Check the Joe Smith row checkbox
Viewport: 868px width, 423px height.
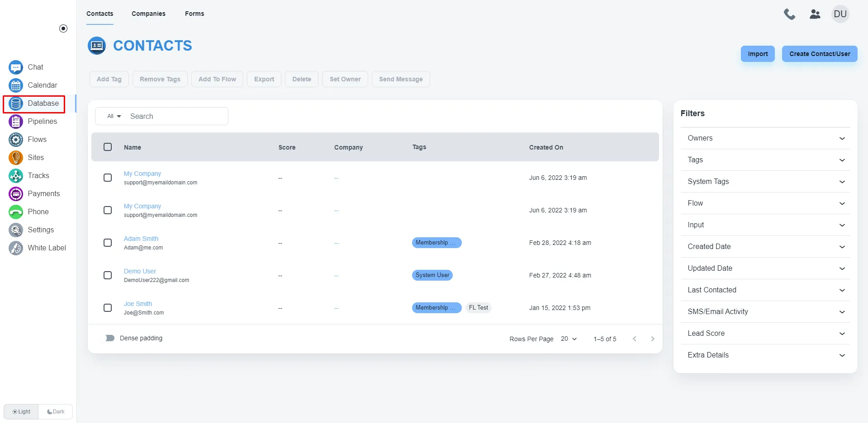[x=108, y=308]
